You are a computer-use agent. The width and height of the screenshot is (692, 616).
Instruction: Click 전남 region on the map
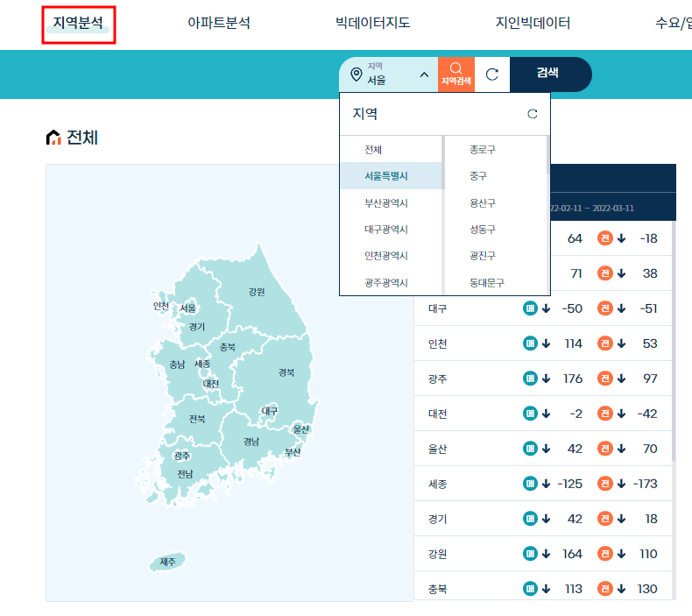(x=185, y=474)
